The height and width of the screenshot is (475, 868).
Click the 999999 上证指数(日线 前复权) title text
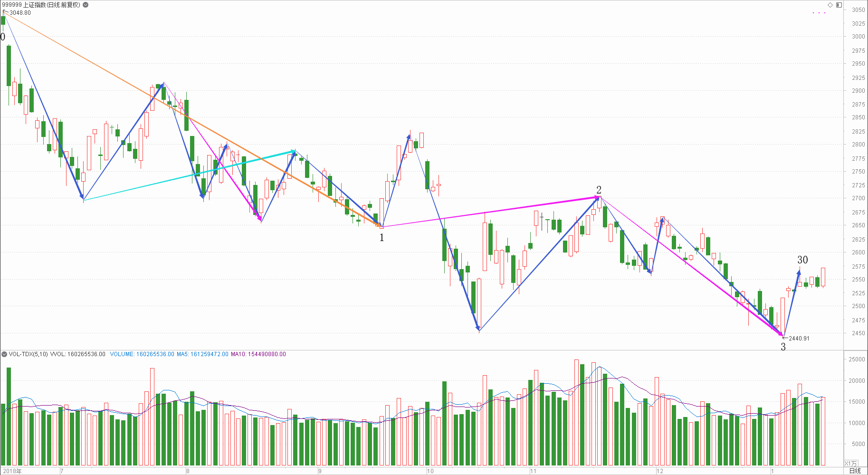point(41,5)
